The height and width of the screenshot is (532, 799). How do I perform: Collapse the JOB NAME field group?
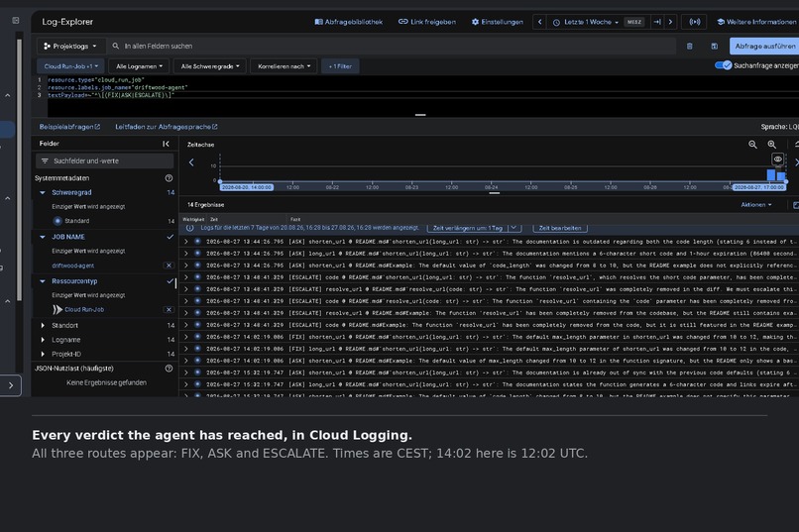tap(43, 237)
